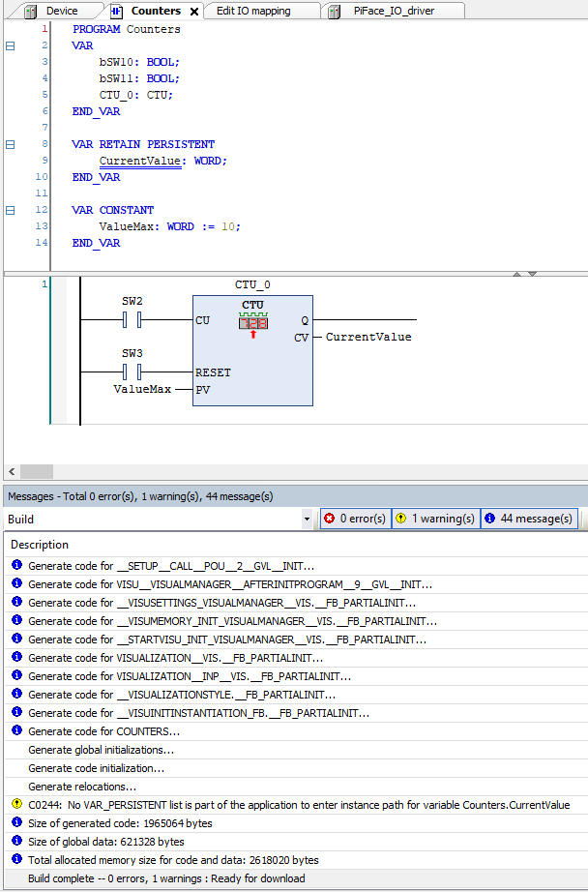Image resolution: width=588 pixels, height=892 pixels.
Task: Click the info icon beside 'Generate code for COUNTERS'
Action: (x=16, y=731)
